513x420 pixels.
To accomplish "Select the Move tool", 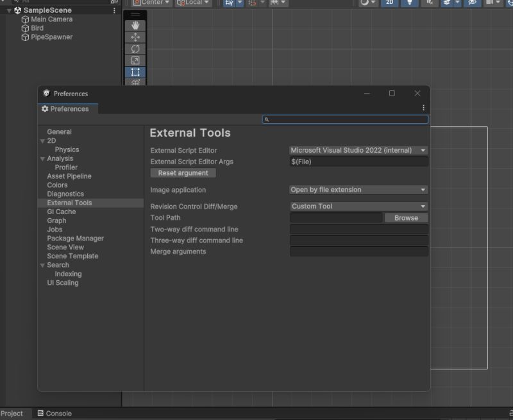I will [x=135, y=37].
